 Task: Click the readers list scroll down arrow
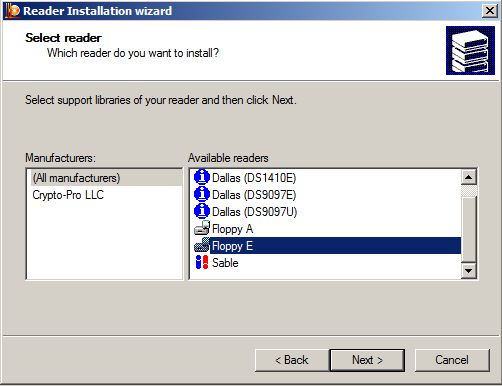469,270
